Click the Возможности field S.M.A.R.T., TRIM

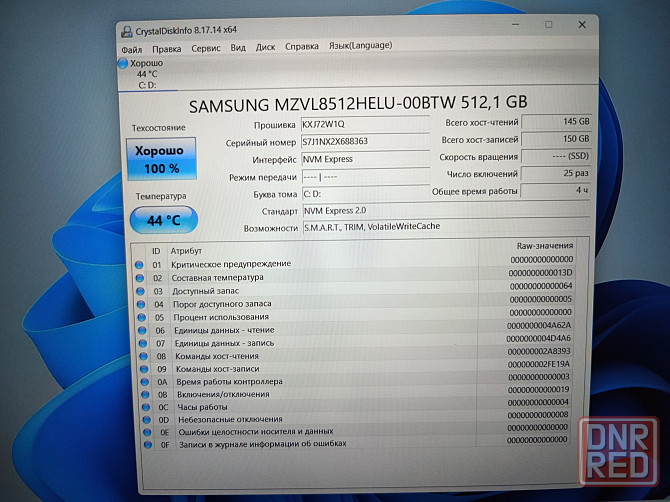pos(446,227)
